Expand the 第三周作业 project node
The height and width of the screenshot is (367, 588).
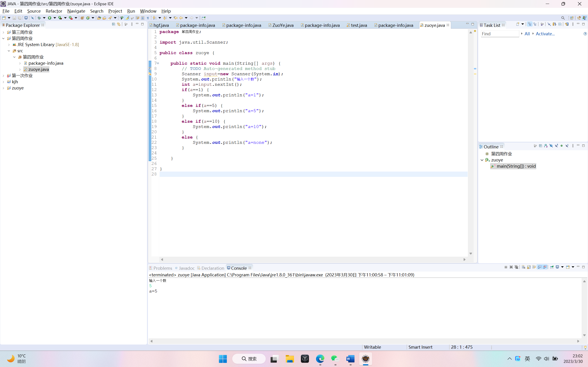pyautogui.click(x=3, y=32)
